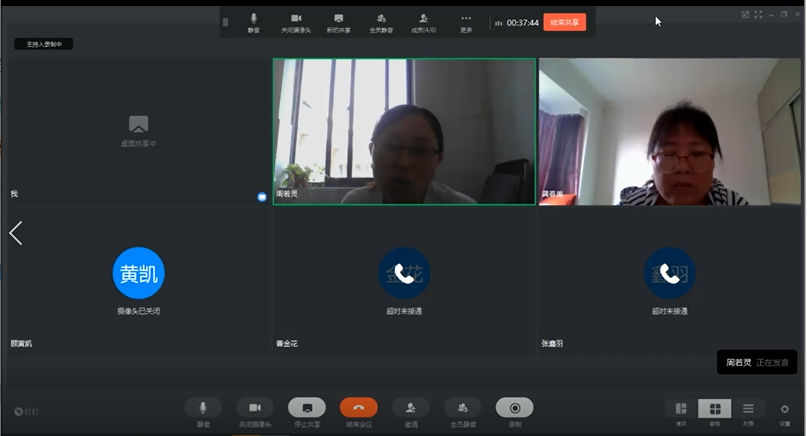Image resolution: width=807 pixels, height=436 pixels.
Task: Open the 更多 (more) options menu
Action: (466, 20)
